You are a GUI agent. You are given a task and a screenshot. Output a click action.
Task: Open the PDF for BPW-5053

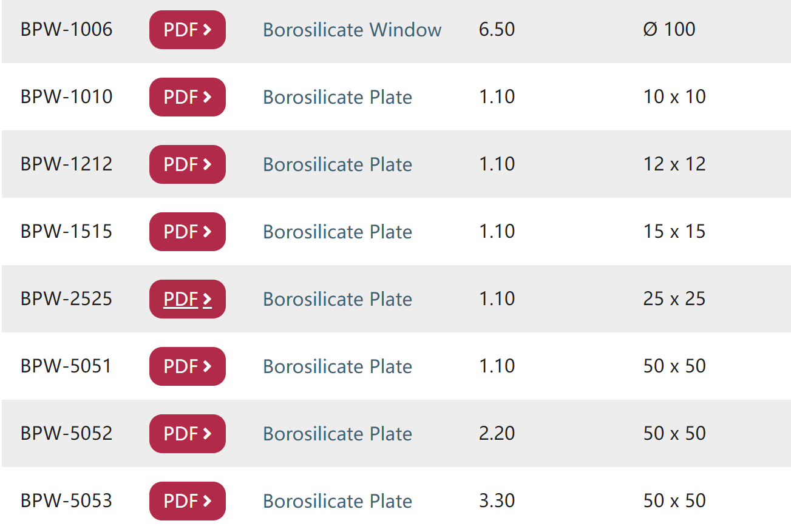coord(188,501)
